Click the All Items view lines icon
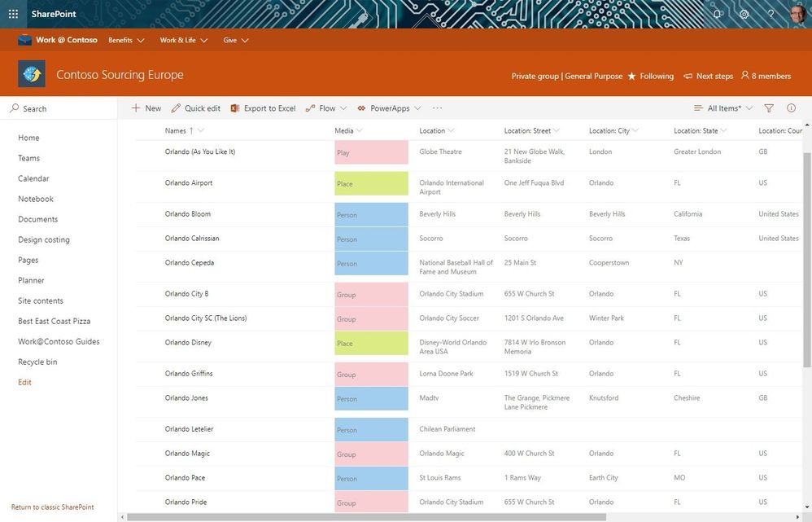This screenshot has width=812, height=522. (x=698, y=107)
